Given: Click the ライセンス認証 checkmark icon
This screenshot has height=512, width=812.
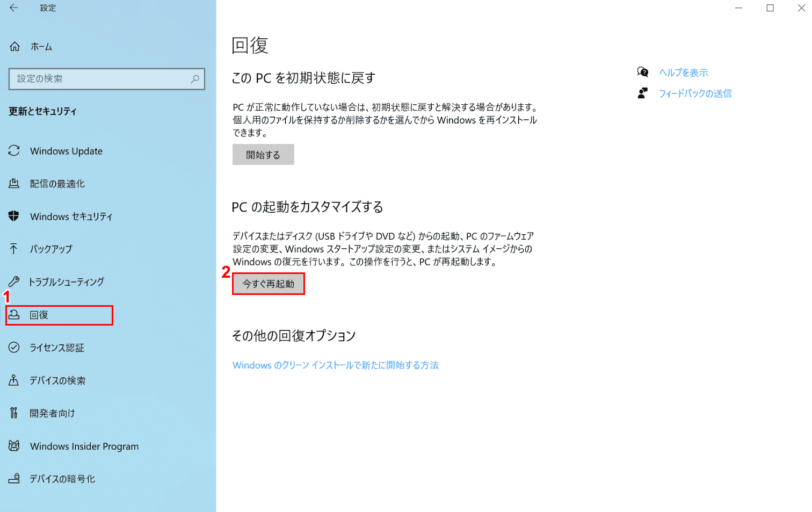Looking at the screenshot, I should tap(14, 348).
